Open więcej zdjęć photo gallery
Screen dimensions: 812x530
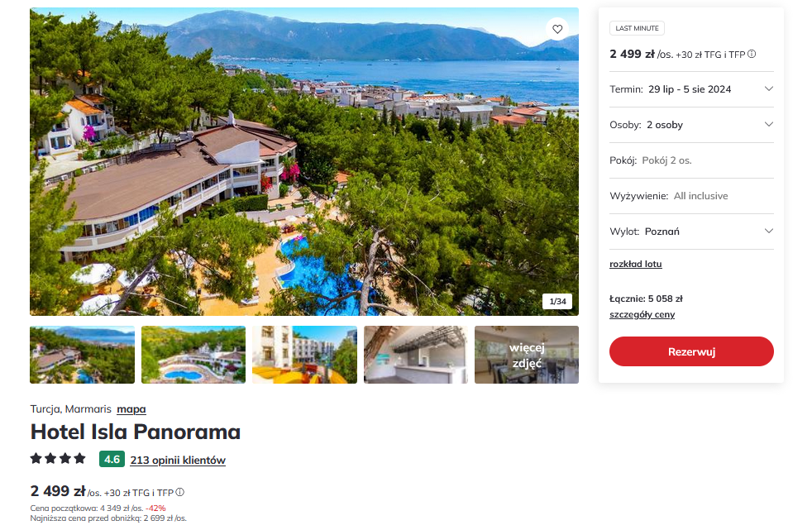click(527, 355)
